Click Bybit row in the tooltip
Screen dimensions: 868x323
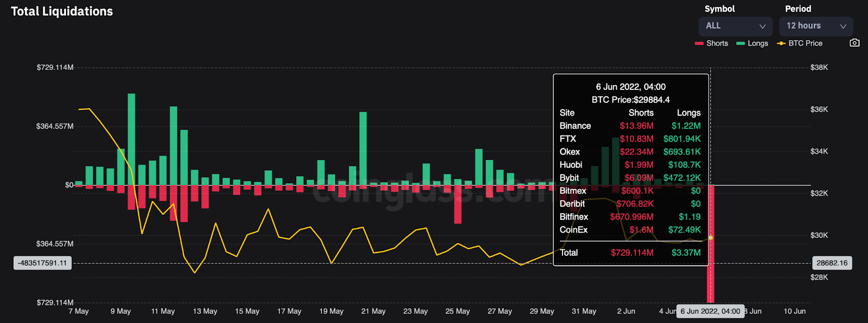pyautogui.click(x=630, y=178)
